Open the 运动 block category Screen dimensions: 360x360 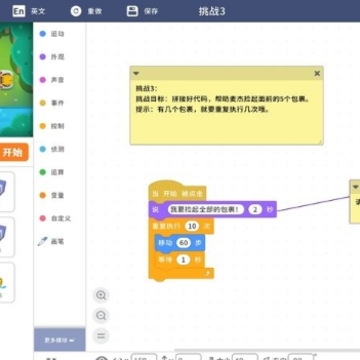(52, 34)
